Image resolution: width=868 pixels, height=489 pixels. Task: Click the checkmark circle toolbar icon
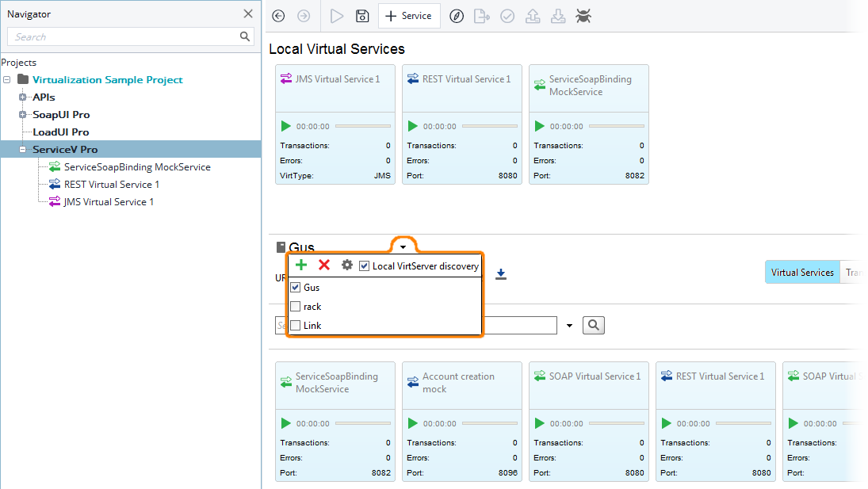coord(507,16)
